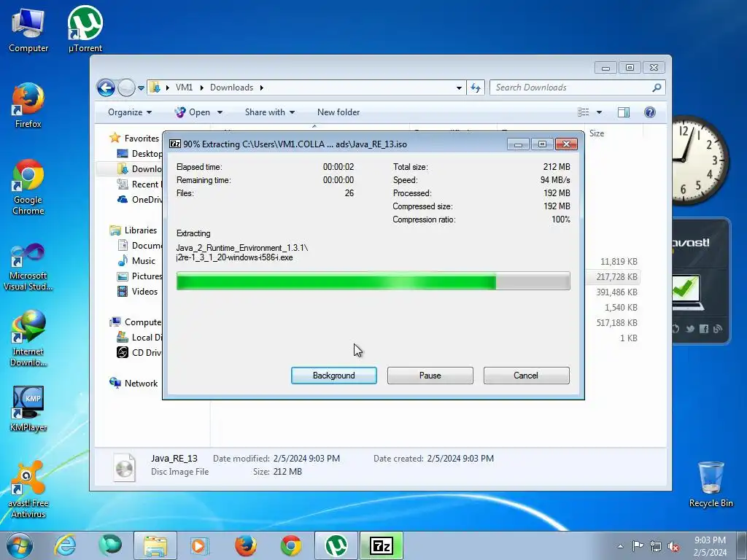Click the Java_RE_13 disc image thumbnail

click(x=125, y=466)
